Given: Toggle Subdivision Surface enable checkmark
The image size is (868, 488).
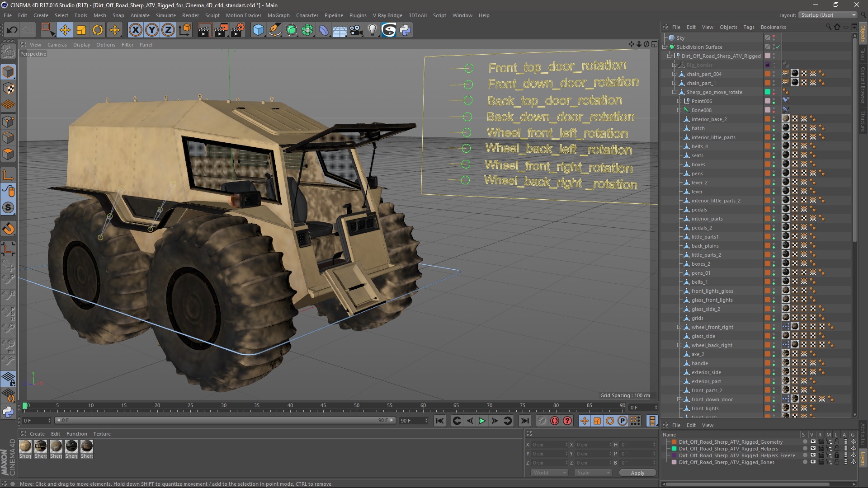Looking at the screenshot, I should (x=778, y=47).
